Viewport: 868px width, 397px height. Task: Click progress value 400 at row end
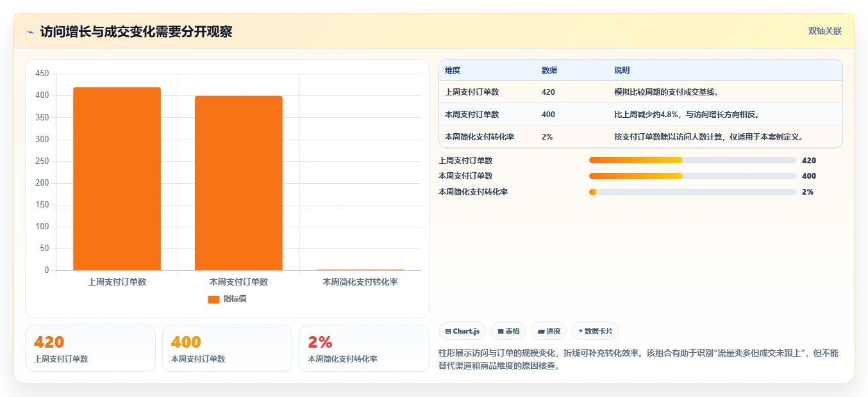809,176
